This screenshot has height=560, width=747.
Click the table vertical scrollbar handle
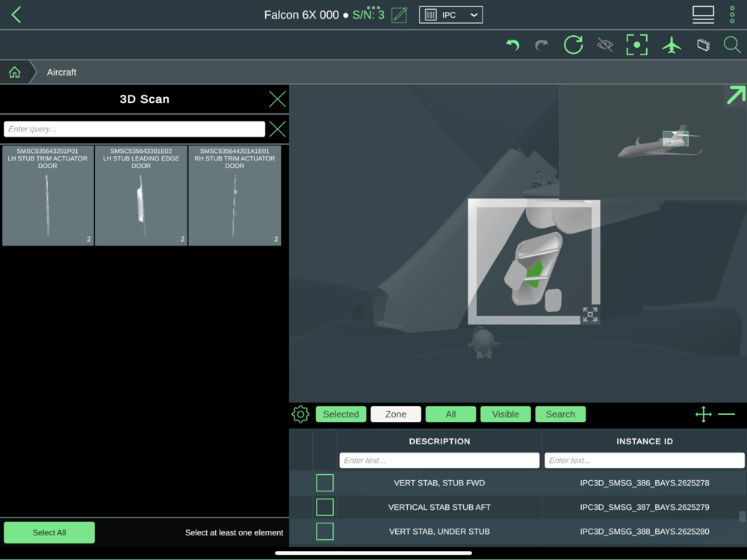pyautogui.click(x=742, y=517)
